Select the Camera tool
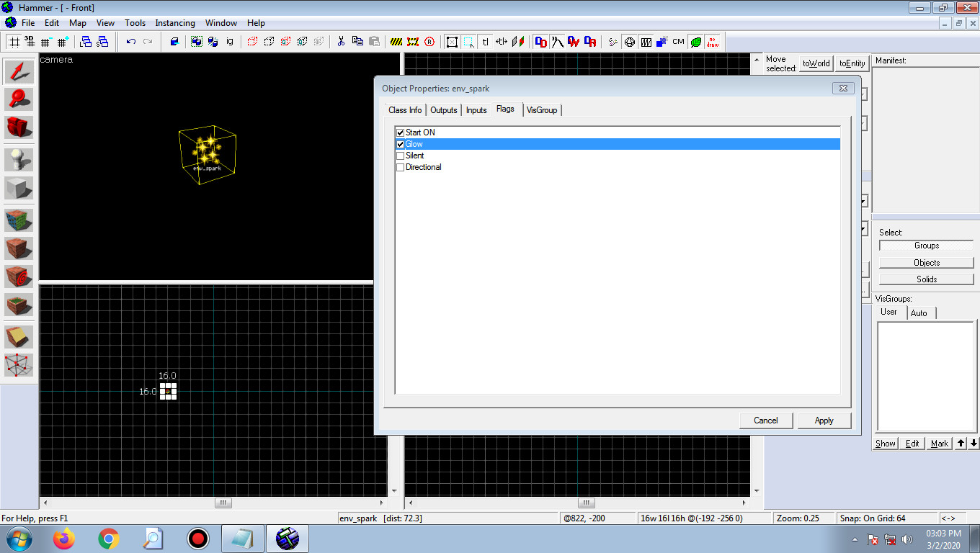980x553 pixels. [x=18, y=127]
